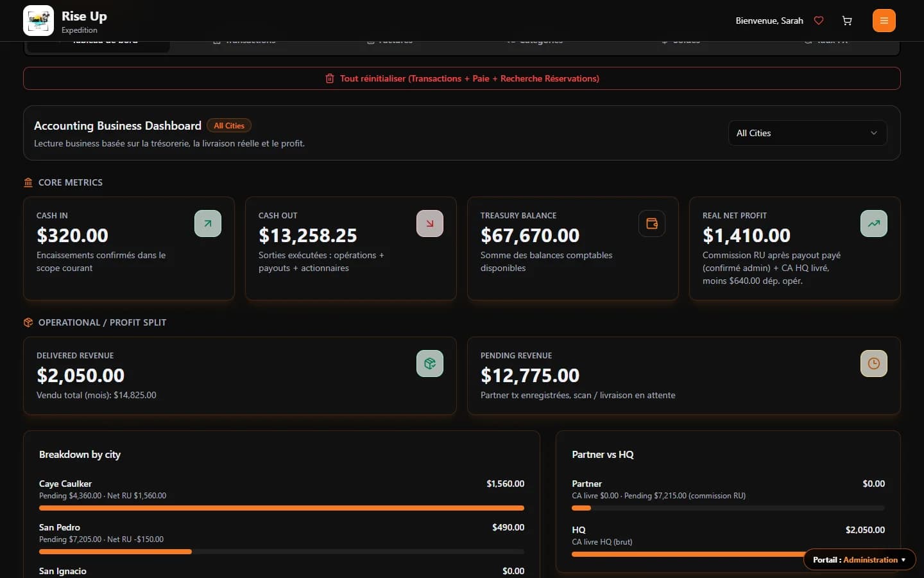Viewport: 924px width, 578px height.
Task: Click the $13,258.25 Cash Out value
Action: click(308, 235)
